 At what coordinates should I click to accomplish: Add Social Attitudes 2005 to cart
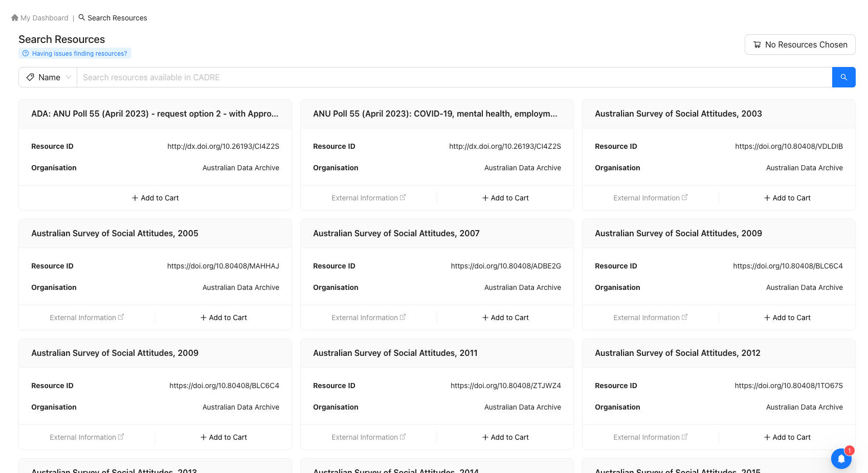[x=224, y=318]
